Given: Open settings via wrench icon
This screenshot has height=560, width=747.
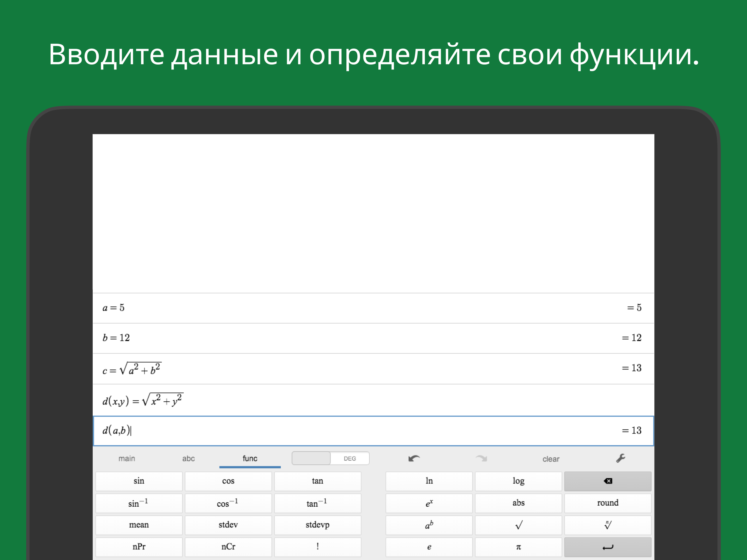Looking at the screenshot, I should coord(620,458).
